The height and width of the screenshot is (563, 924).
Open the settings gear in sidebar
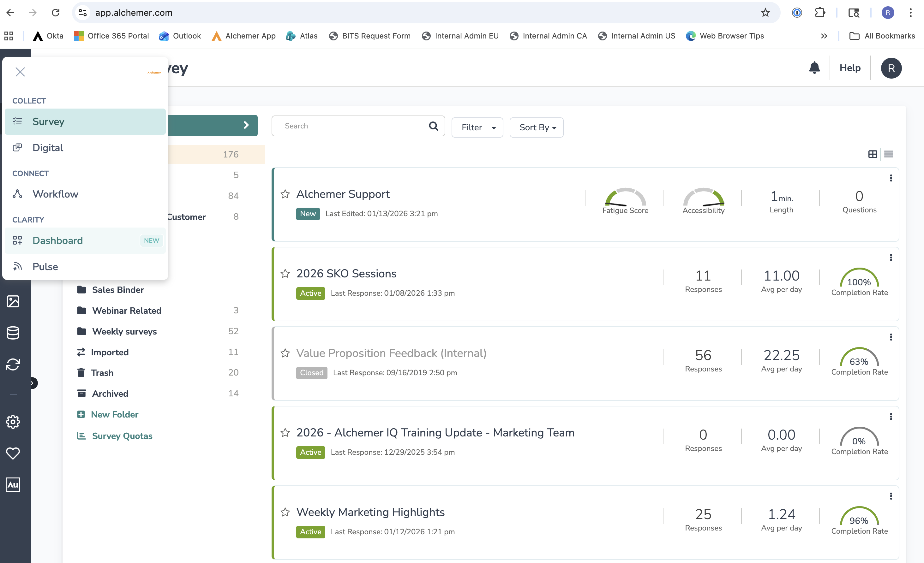tap(13, 422)
